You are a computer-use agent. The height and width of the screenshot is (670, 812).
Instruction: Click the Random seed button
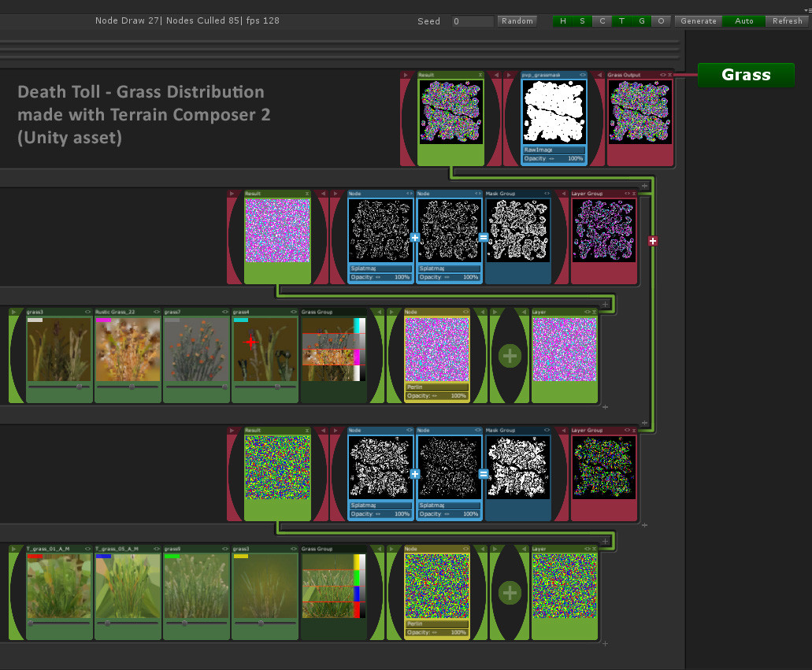[x=517, y=21]
